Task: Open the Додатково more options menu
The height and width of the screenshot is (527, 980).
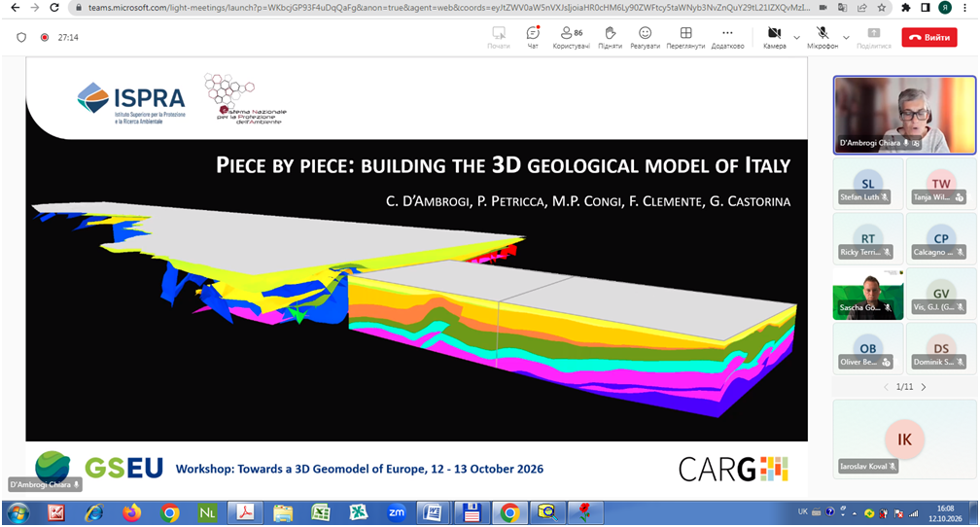Action: (727, 38)
